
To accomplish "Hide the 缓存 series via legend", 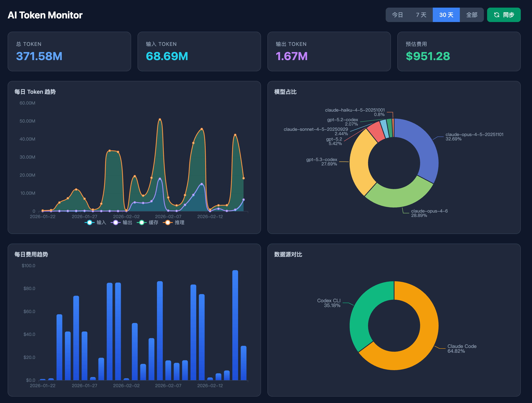I will pyautogui.click(x=142, y=223).
